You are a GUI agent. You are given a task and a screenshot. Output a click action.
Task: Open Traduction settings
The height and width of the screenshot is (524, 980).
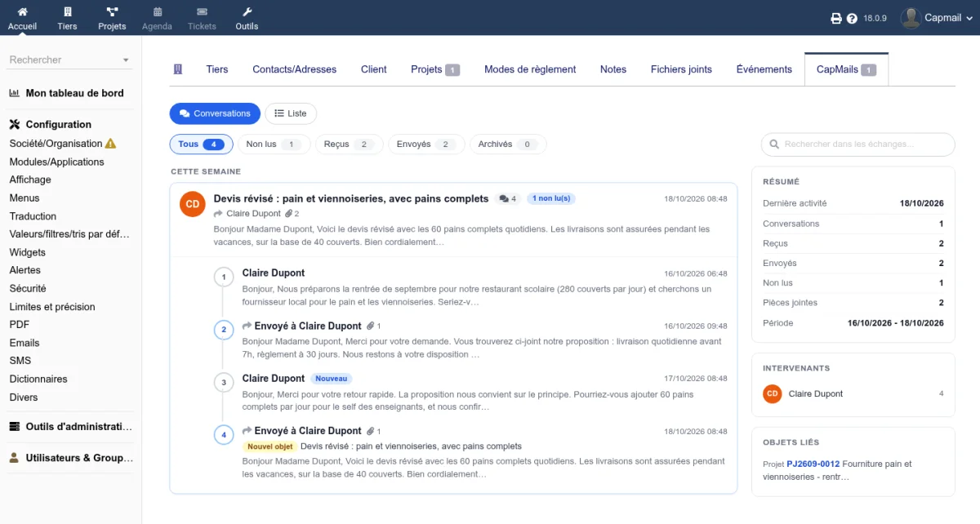pos(33,216)
